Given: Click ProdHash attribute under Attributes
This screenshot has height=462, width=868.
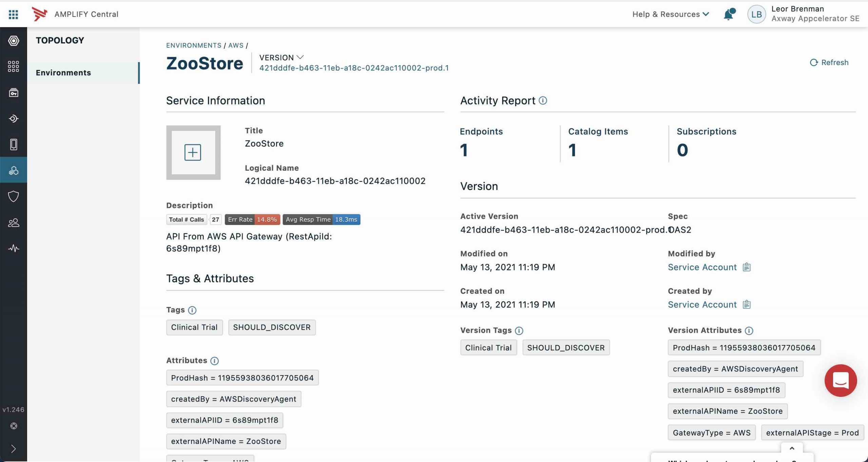Looking at the screenshot, I should 242,378.
